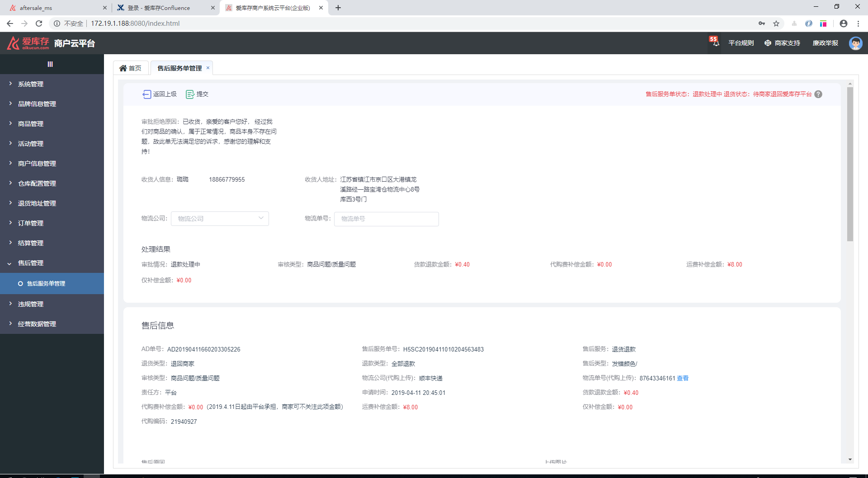Collapse 售后管理 menu
868x478 pixels.
coord(52,263)
